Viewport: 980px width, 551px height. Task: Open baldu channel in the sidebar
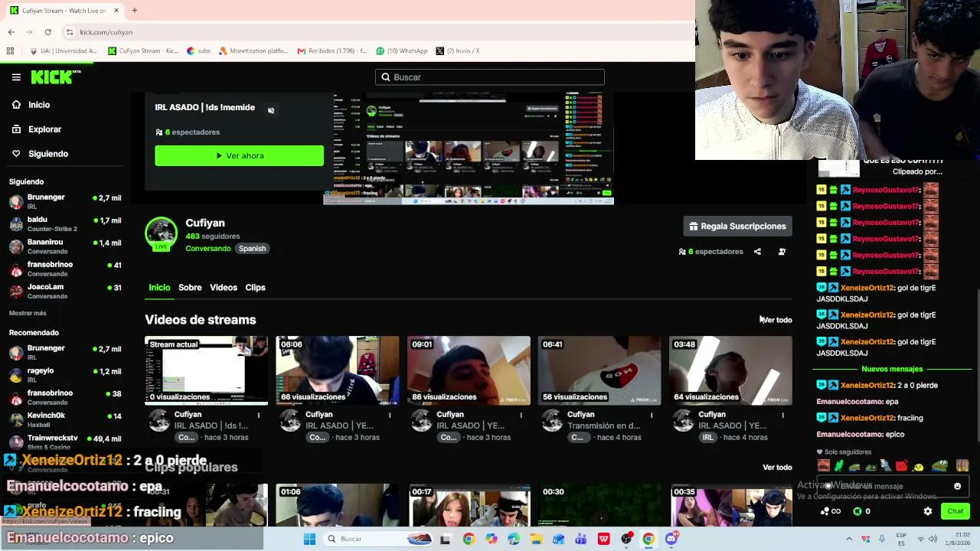click(x=65, y=223)
